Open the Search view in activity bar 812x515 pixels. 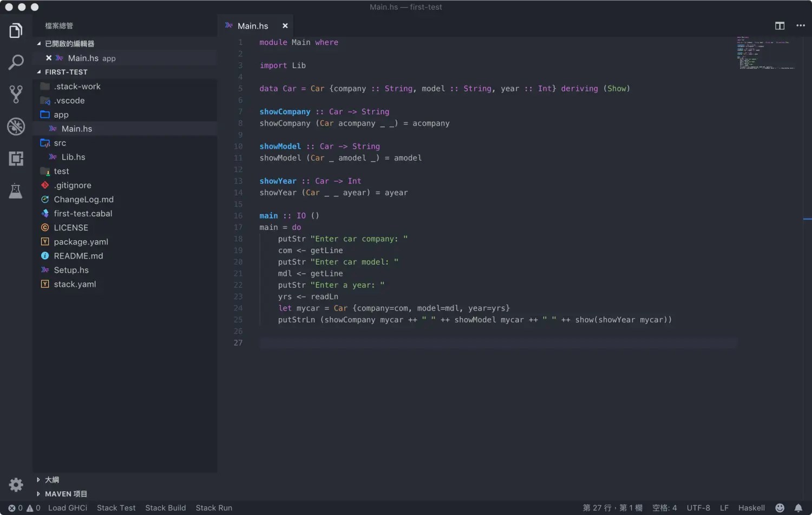click(16, 62)
